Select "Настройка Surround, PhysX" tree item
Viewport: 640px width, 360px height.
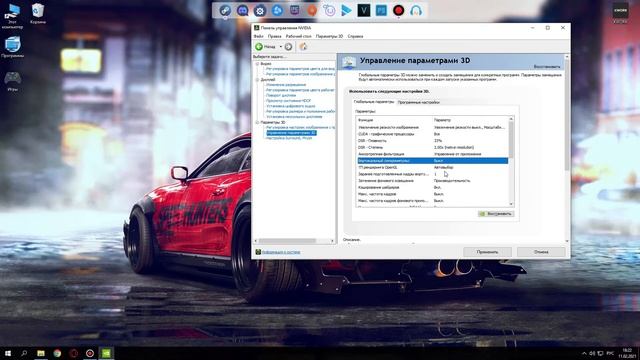[x=289, y=138]
